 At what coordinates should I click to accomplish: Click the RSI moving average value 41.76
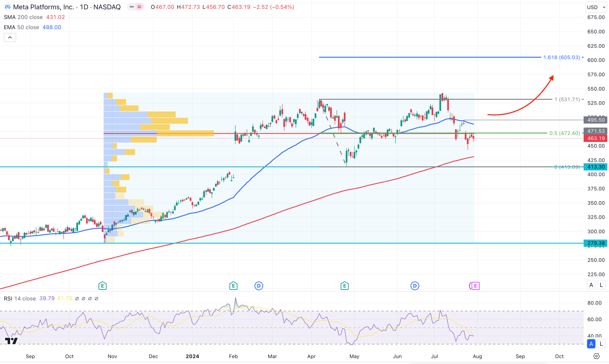tap(65, 298)
